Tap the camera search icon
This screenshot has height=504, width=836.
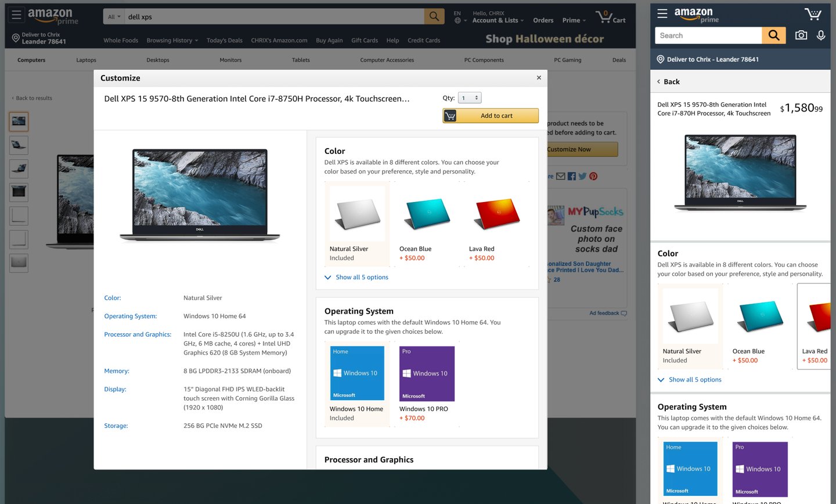coord(801,35)
